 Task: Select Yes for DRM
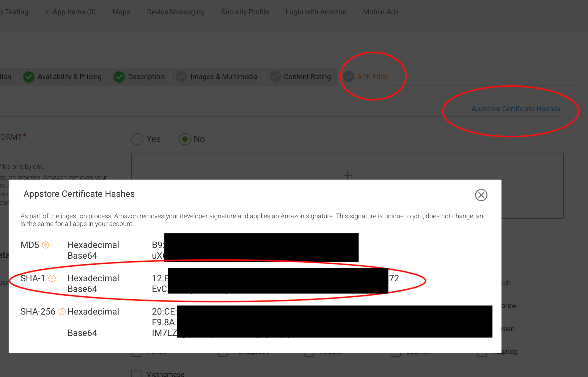(x=137, y=139)
